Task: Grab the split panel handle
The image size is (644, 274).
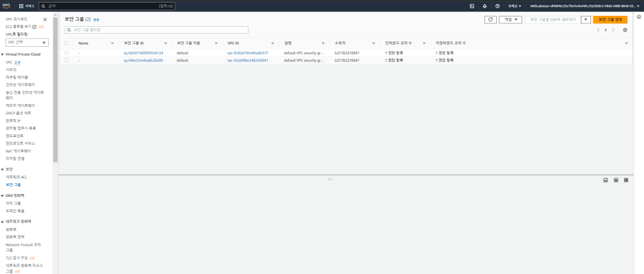Action: [330, 180]
